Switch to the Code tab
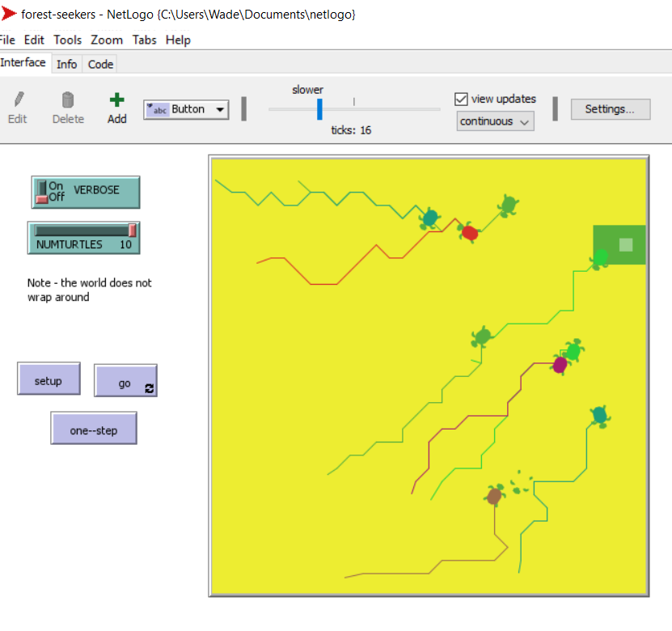 click(101, 64)
